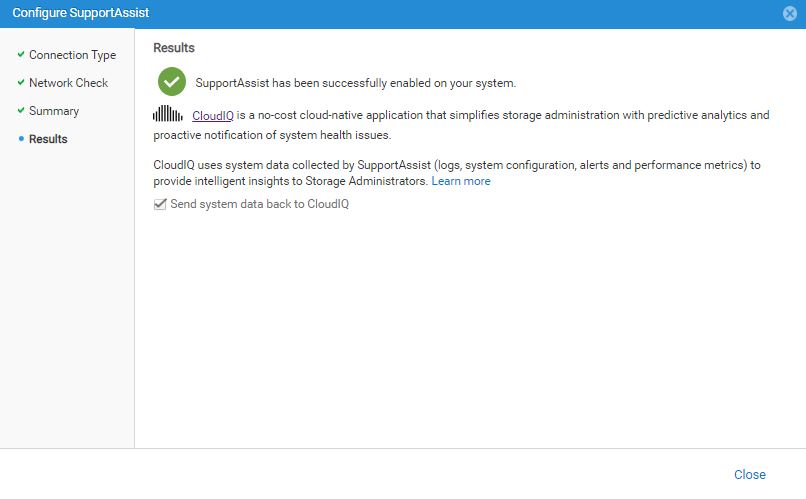This screenshot has width=806, height=499.
Task: Click the Results heading in main panel
Action: [x=174, y=48]
